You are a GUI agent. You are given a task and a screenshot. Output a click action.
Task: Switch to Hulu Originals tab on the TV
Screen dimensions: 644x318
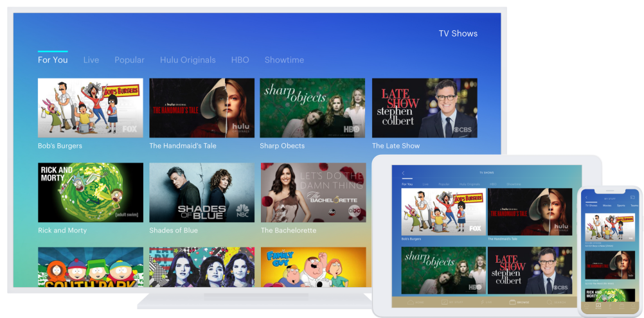pyautogui.click(x=188, y=60)
